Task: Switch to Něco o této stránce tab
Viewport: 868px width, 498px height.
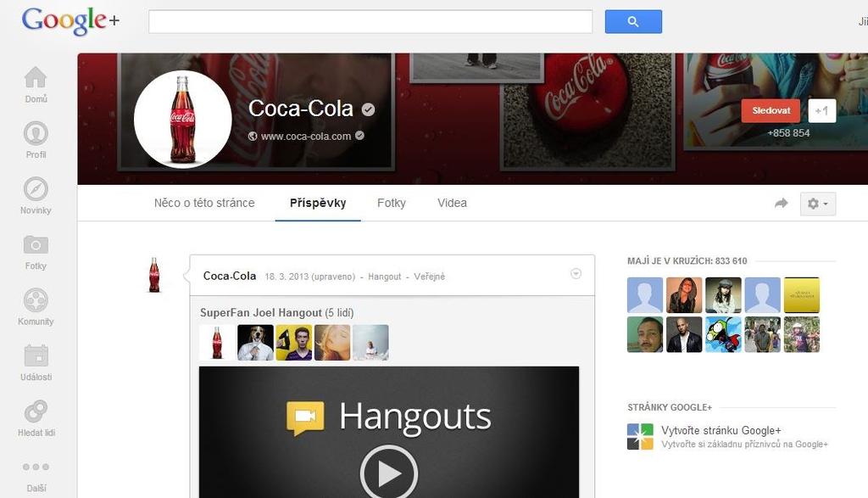Action: pos(204,203)
